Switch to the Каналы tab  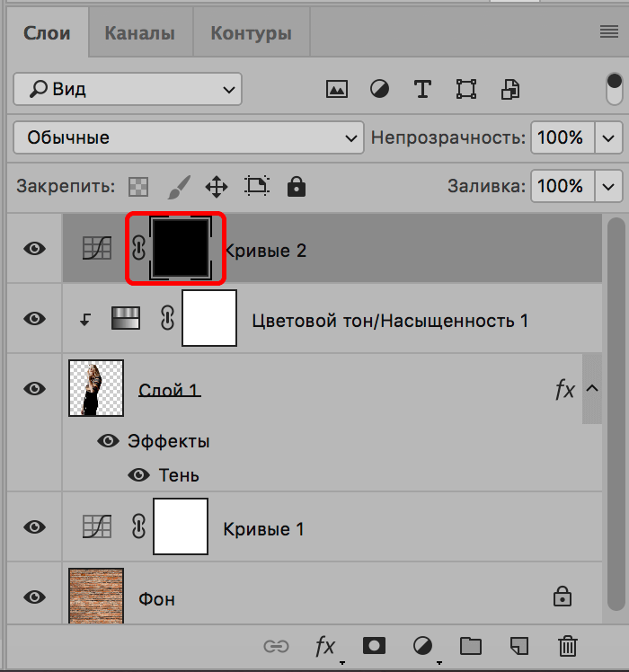pos(139,34)
